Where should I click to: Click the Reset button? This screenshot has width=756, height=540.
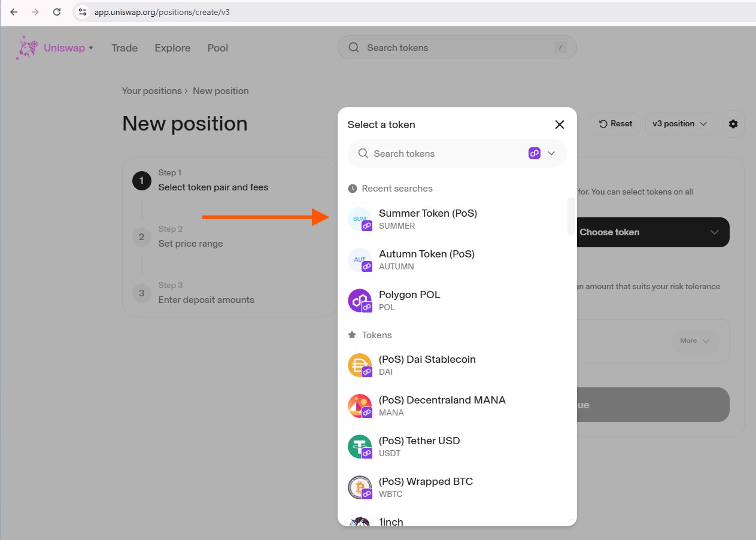click(x=615, y=124)
